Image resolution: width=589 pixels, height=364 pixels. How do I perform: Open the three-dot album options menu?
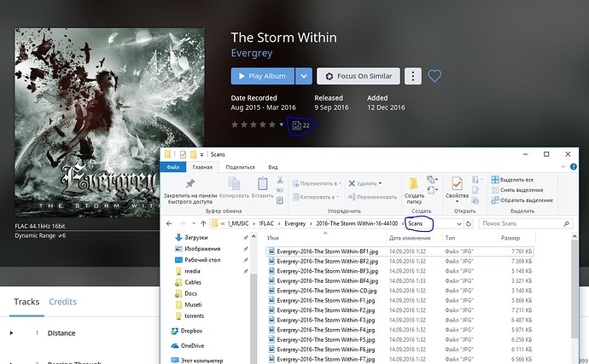tap(413, 76)
